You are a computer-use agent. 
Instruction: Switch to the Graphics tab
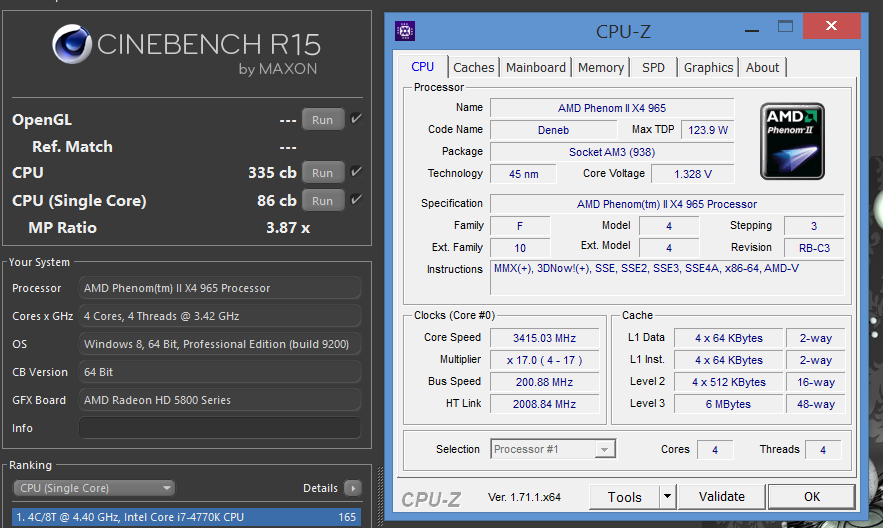point(708,68)
